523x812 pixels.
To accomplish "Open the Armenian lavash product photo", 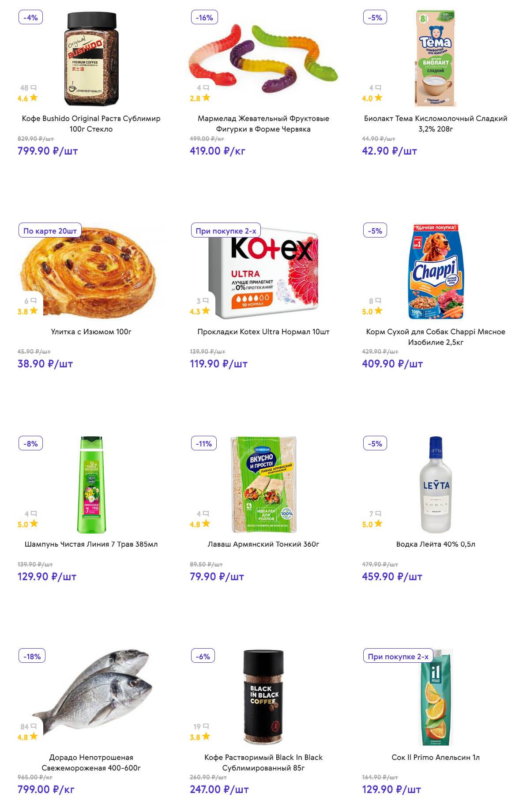I will (263, 485).
